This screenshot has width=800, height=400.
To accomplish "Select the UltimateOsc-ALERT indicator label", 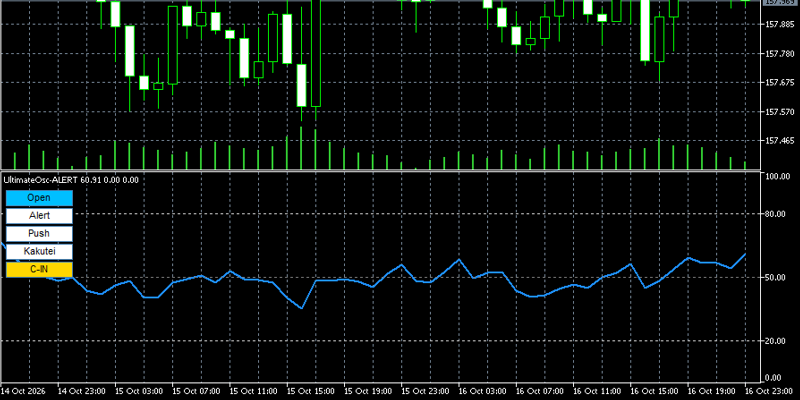I will pyautogui.click(x=71, y=180).
